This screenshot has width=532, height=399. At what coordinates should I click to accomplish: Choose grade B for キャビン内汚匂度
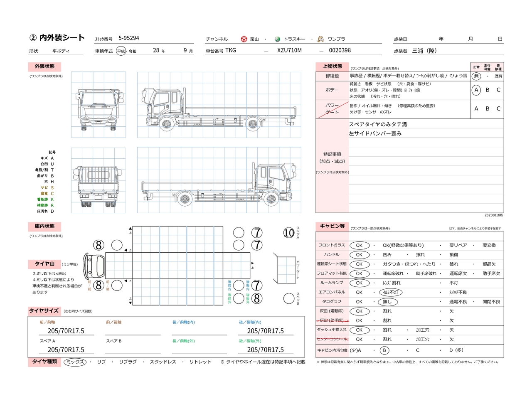pyautogui.click(x=384, y=350)
